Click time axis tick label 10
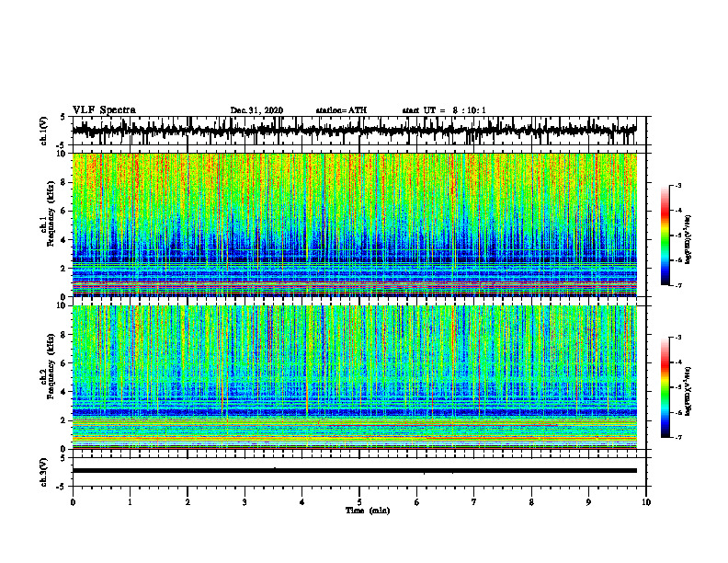This screenshot has height=563, width=728. coord(646,502)
